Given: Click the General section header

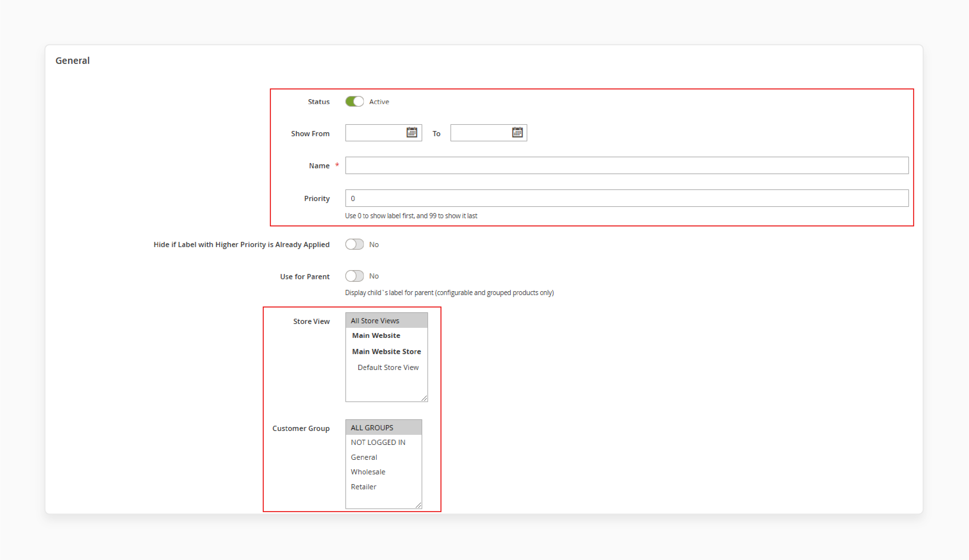Looking at the screenshot, I should [x=73, y=60].
